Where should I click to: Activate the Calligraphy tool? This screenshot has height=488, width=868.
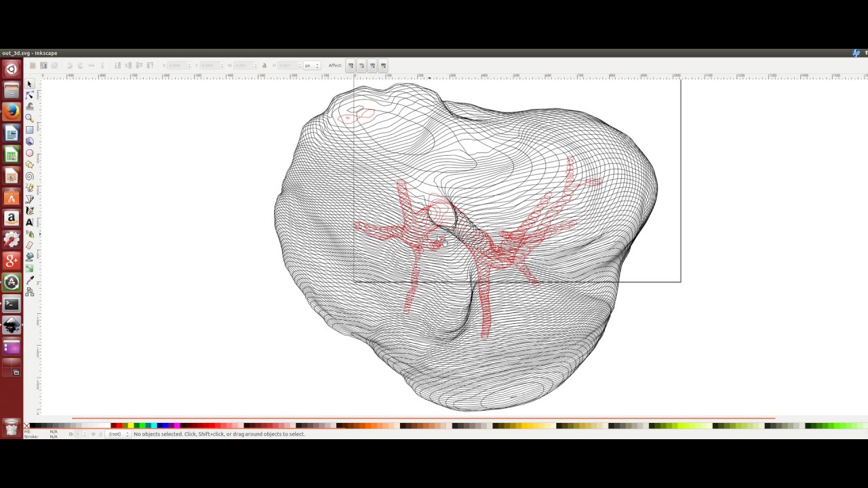pyautogui.click(x=29, y=211)
